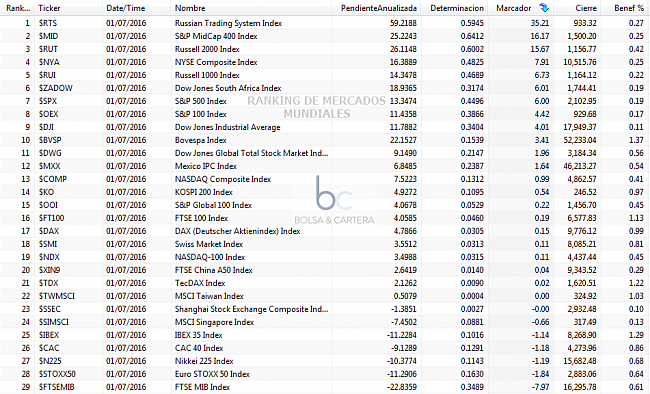Select the $N225 ticker cell

click(50, 361)
